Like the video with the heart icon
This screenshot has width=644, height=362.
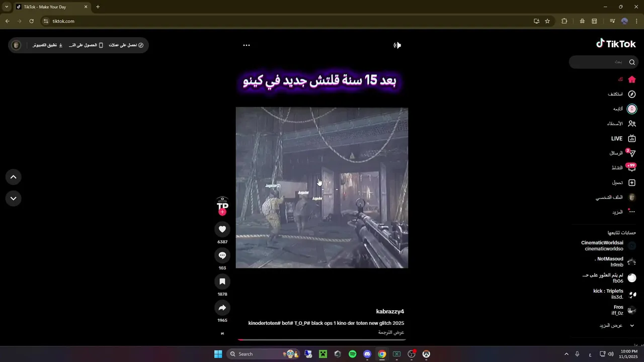point(222,229)
